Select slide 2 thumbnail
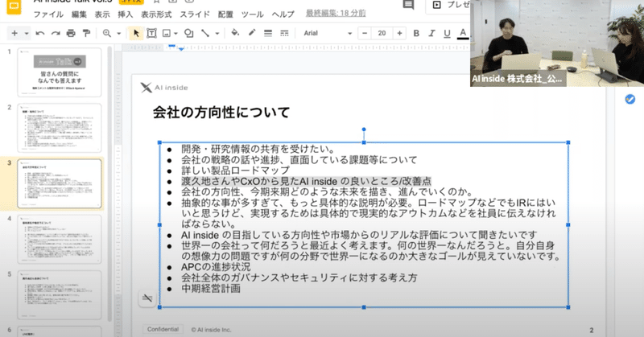This screenshot has height=337, width=644. (x=59, y=128)
